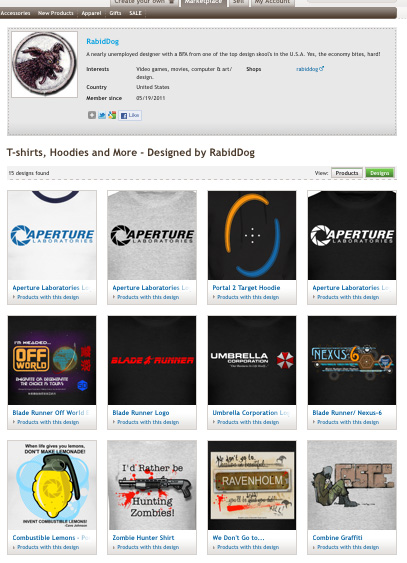Switch view to Products

coord(347,173)
